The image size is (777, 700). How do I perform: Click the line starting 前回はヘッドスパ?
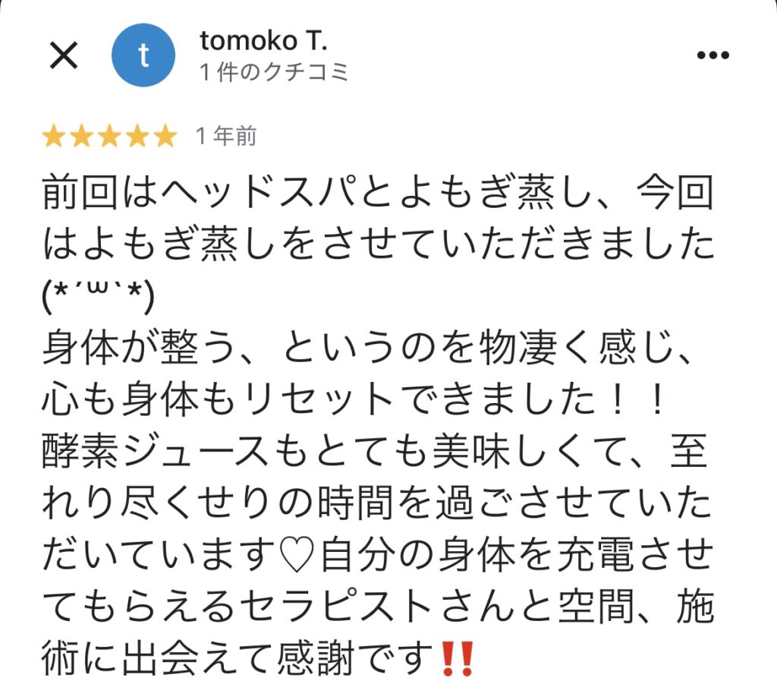pos(378,192)
